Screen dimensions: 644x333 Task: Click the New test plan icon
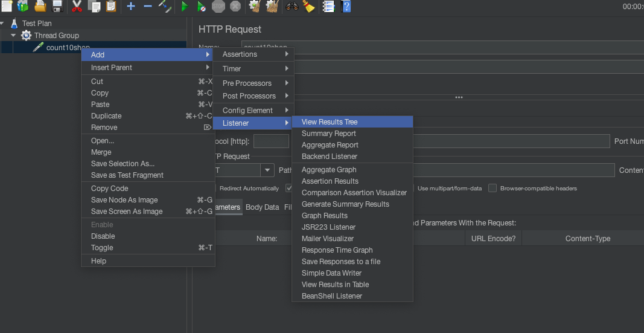click(x=7, y=6)
